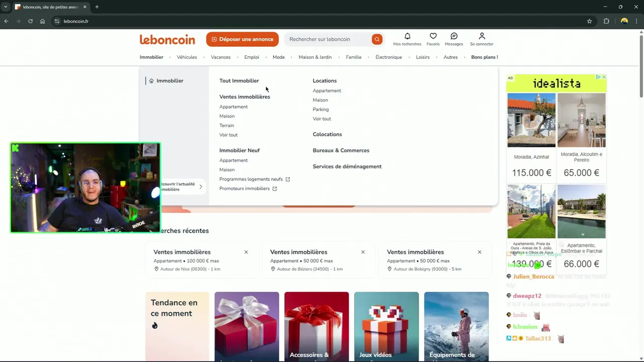The width and height of the screenshot is (644, 362).
Task: Click browser back arrow
Action: click(7, 21)
